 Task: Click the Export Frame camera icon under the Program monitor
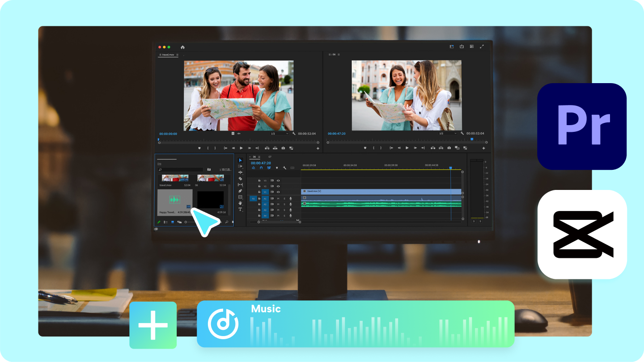[449, 147]
